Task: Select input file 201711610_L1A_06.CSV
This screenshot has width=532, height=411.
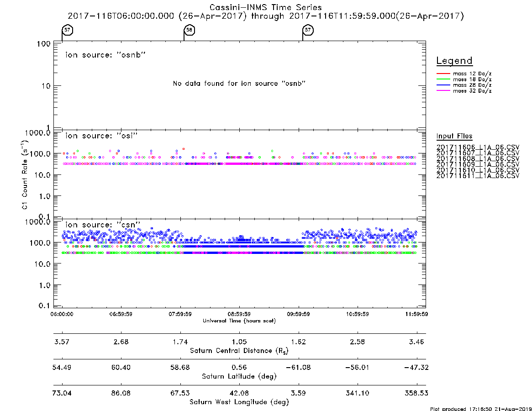Action: point(478,170)
